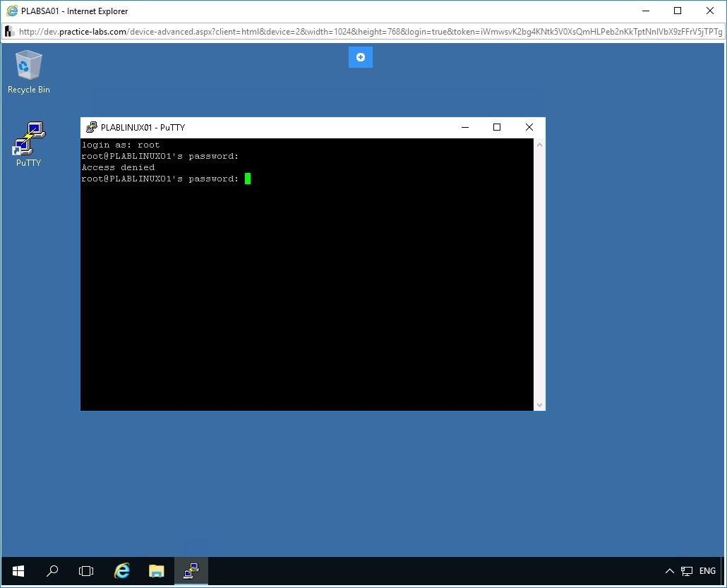Click the taskbar search magnifier icon

(x=52, y=571)
